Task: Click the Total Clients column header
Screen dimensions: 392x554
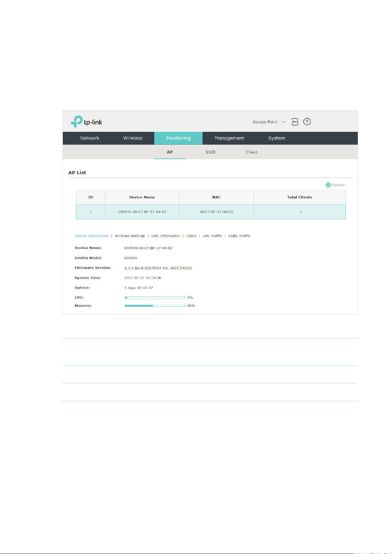Action: click(x=300, y=197)
